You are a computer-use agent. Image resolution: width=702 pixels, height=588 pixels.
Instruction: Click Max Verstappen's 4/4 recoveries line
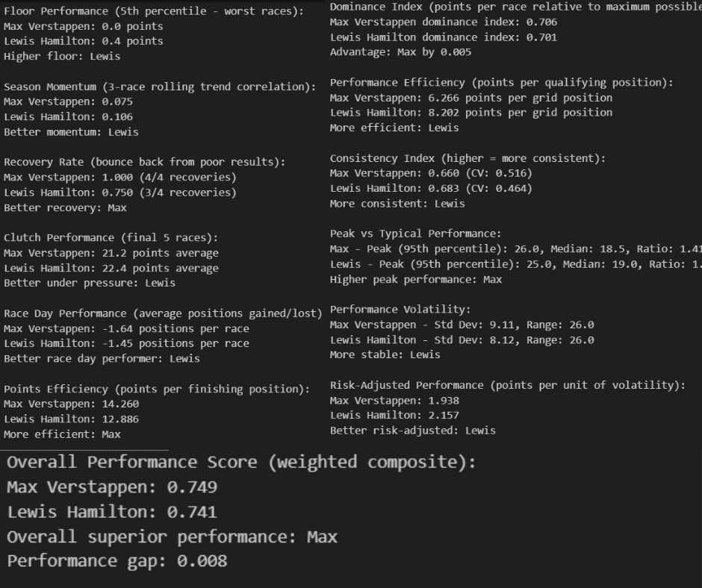pyautogui.click(x=120, y=177)
